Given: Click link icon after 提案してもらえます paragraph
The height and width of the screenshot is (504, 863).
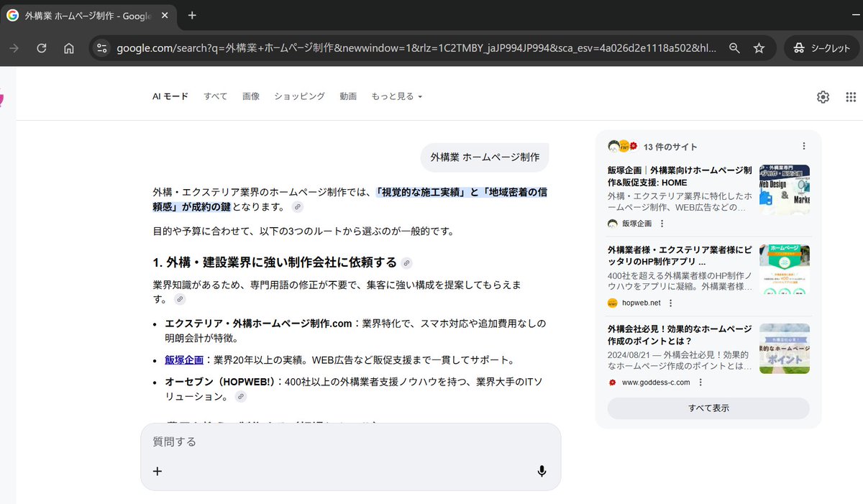Looking at the screenshot, I should (180, 299).
